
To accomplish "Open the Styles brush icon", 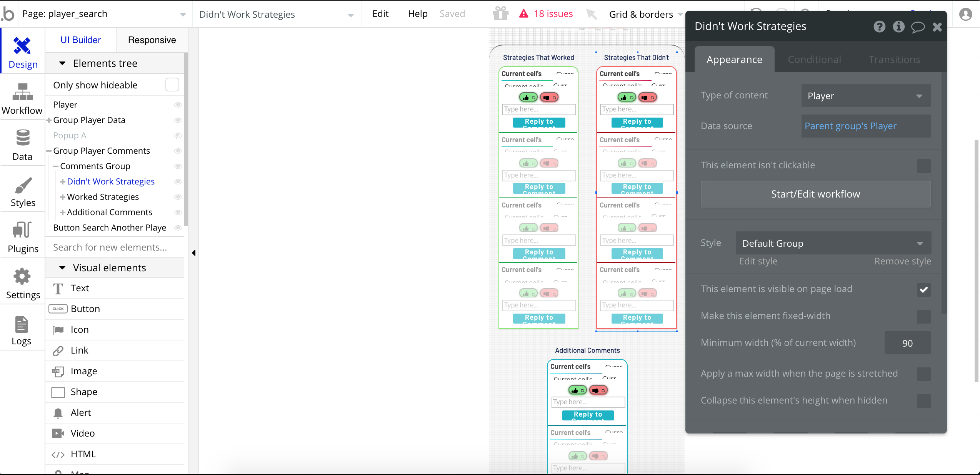I will pos(22,185).
